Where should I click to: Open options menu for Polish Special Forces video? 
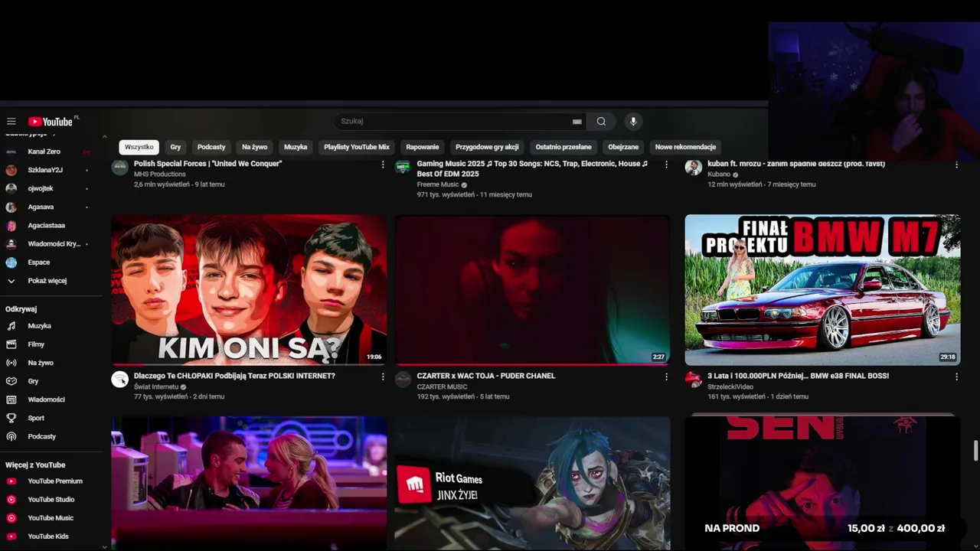click(383, 165)
